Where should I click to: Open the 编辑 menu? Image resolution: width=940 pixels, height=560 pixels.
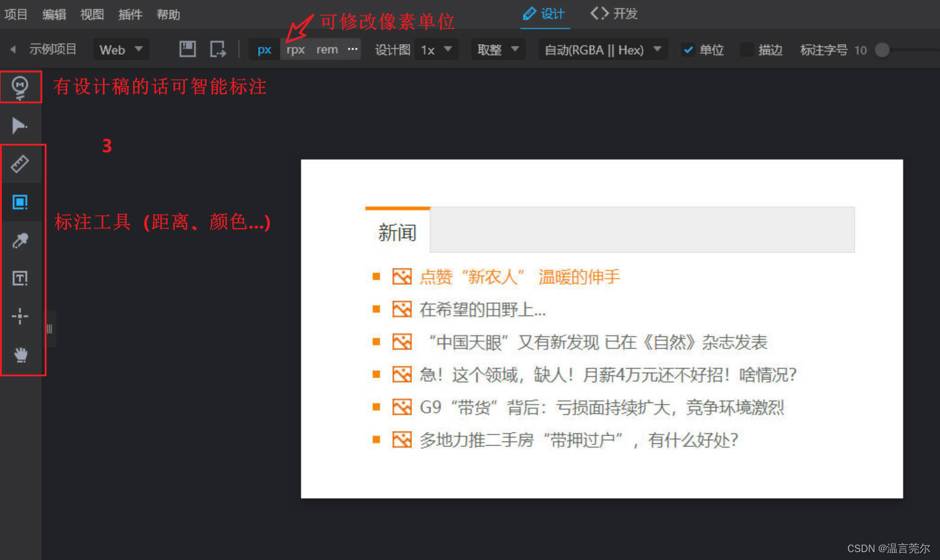tap(54, 14)
